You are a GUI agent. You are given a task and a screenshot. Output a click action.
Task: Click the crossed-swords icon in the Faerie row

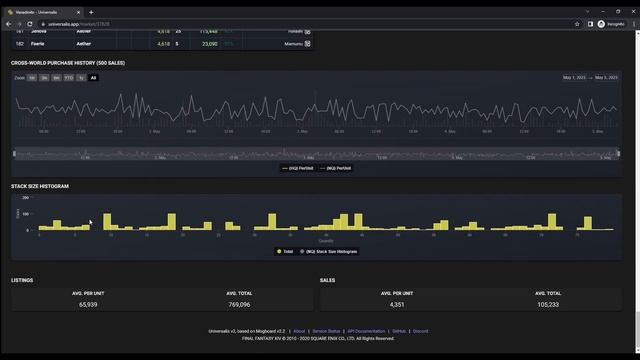[x=308, y=44]
